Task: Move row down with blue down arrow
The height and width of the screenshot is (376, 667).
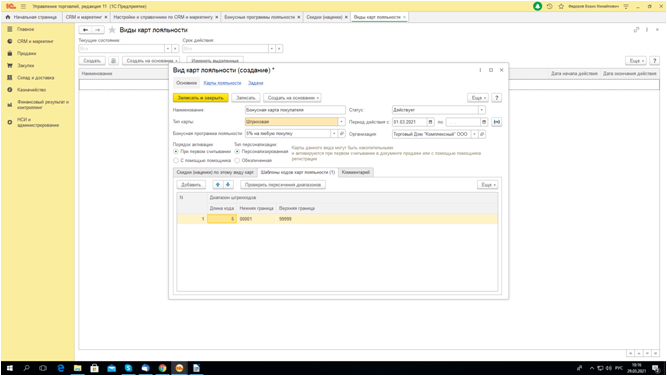Action: [x=228, y=185]
